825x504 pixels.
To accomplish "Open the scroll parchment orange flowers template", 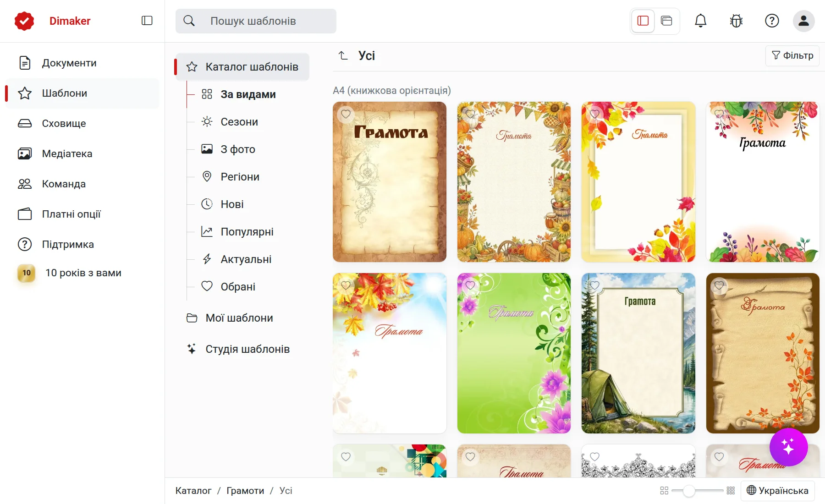I will (x=763, y=353).
